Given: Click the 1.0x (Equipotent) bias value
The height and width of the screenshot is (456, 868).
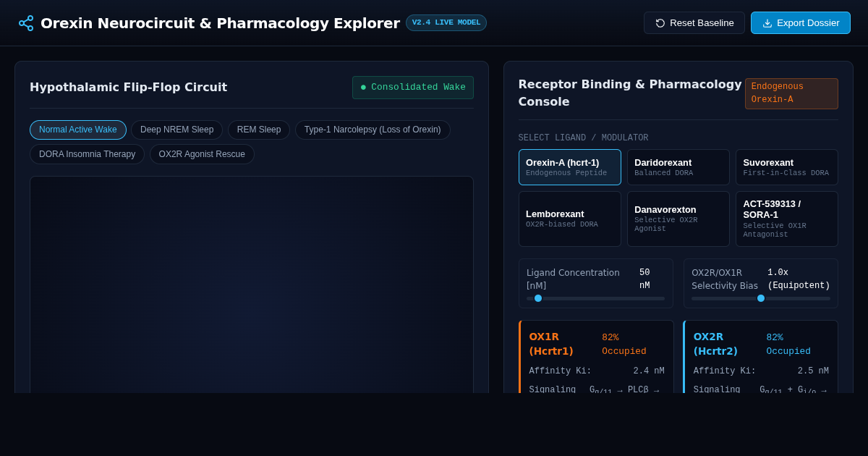Looking at the screenshot, I should [x=799, y=279].
